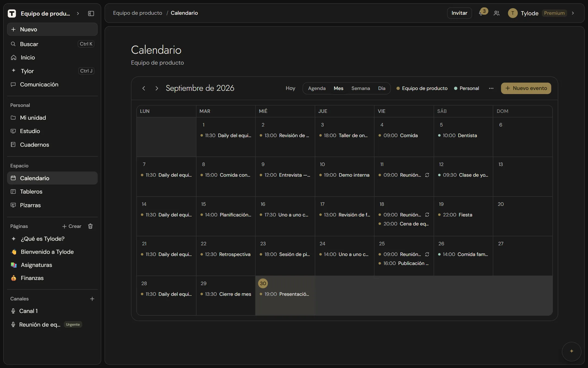The image size is (588, 368).
Task: Open the members people icon
Action: (x=497, y=13)
